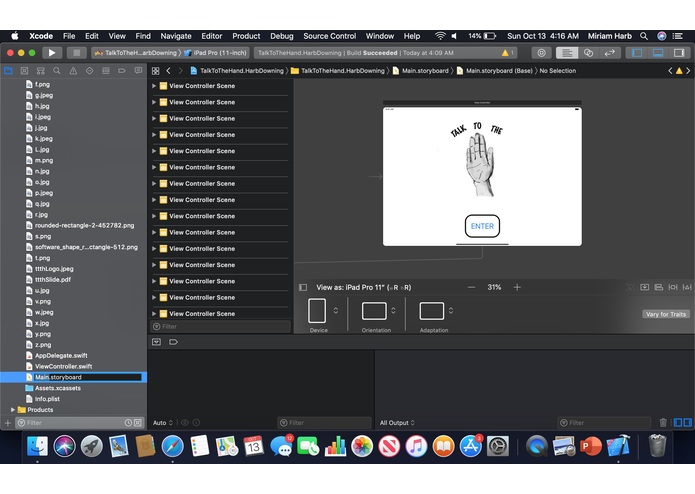Click the document outline Filter field

coord(220,327)
